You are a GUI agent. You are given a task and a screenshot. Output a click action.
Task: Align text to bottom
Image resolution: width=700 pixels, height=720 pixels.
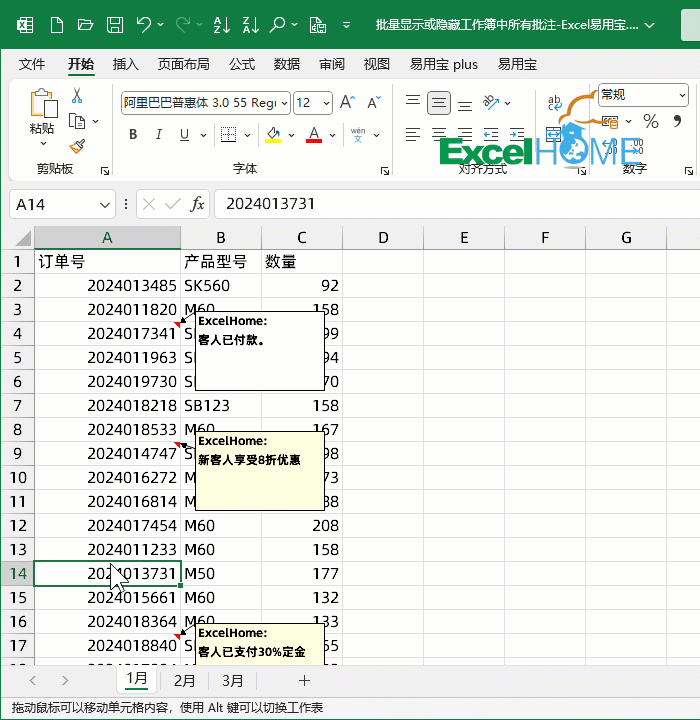point(465,106)
